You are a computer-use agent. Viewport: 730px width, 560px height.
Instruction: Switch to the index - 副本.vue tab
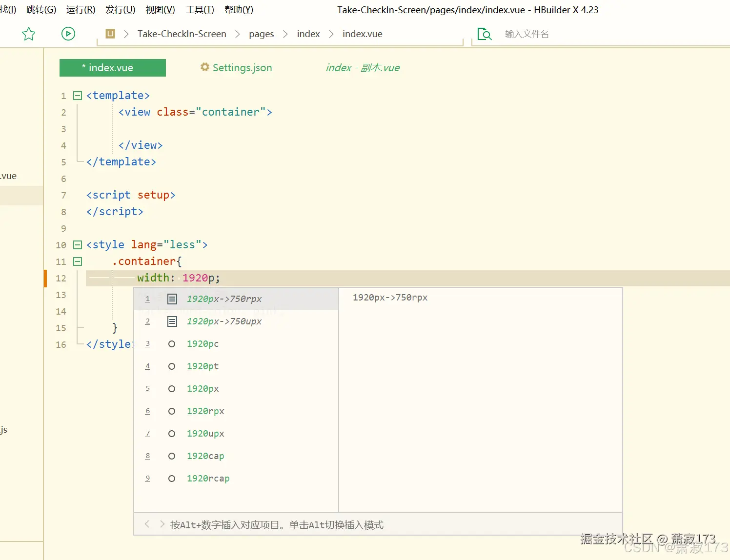point(363,68)
